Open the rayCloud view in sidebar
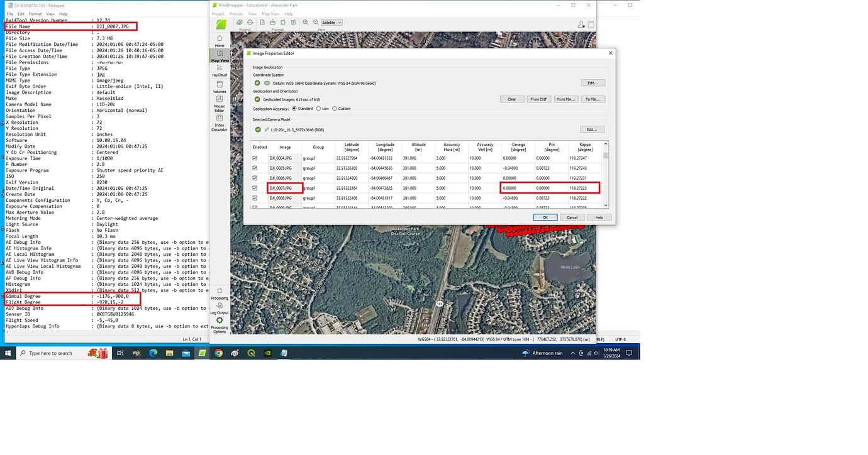The height and width of the screenshot is (455, 868). pos(219,68)
